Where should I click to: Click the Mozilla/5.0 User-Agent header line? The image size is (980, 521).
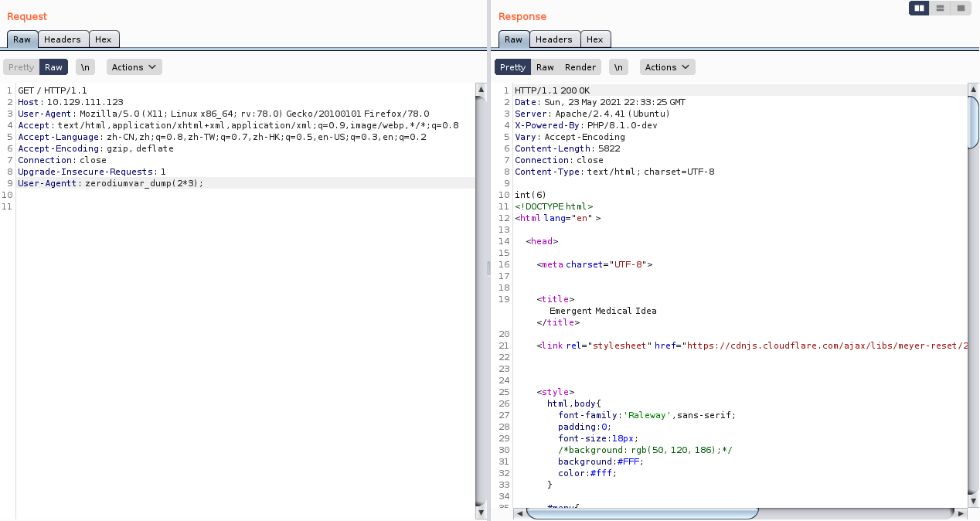point(223,114)
